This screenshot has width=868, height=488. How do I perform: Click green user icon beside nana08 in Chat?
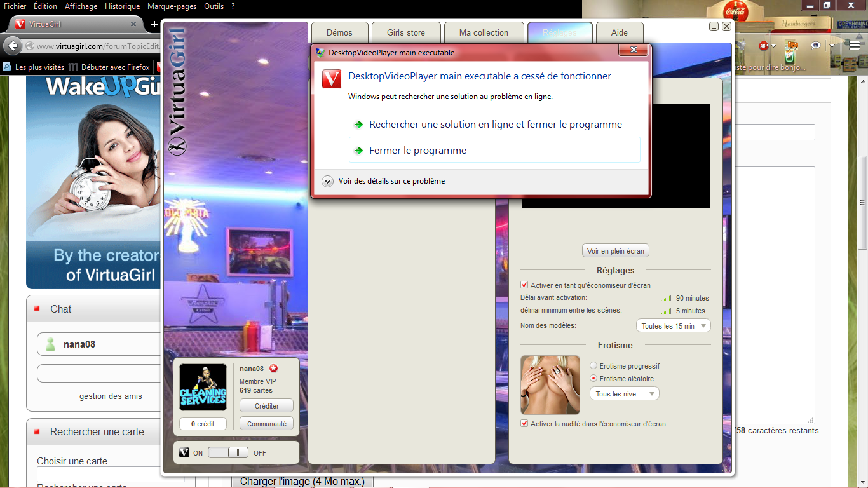point(50,344)
